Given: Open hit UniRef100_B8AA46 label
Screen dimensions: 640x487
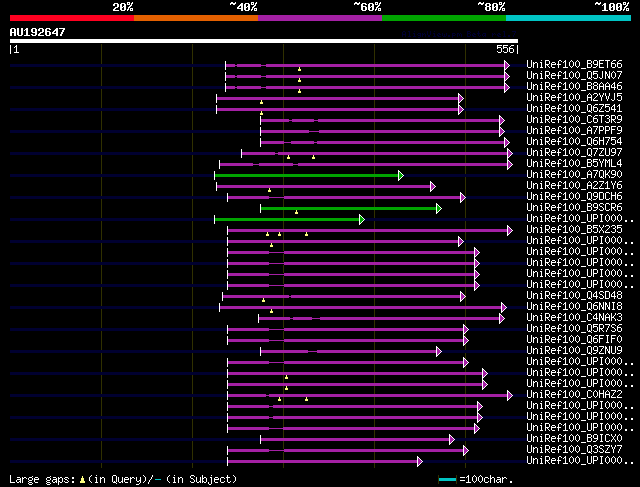Looking at the screenshot, I should 574,87.
